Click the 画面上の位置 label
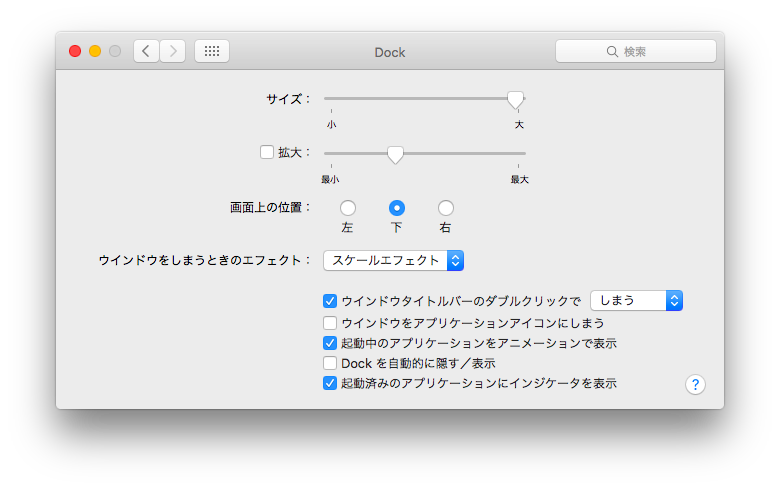 [270, 207]
